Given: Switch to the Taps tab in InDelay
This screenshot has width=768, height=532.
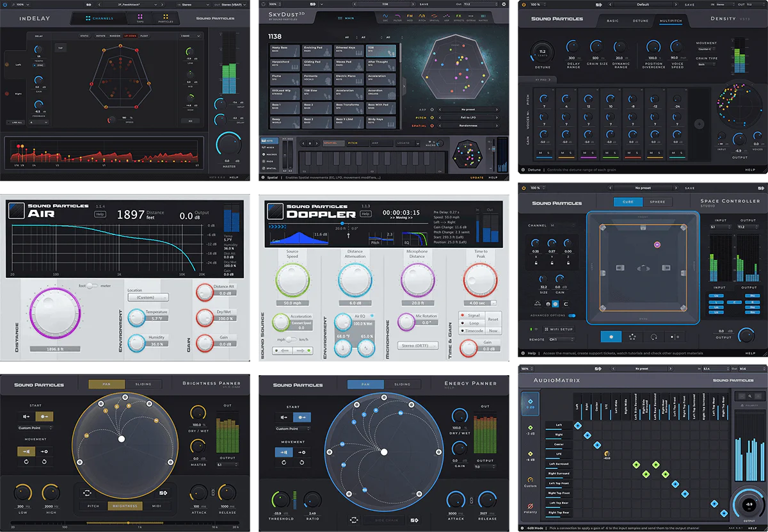Looking at the screenshot, I should [139, 19].
